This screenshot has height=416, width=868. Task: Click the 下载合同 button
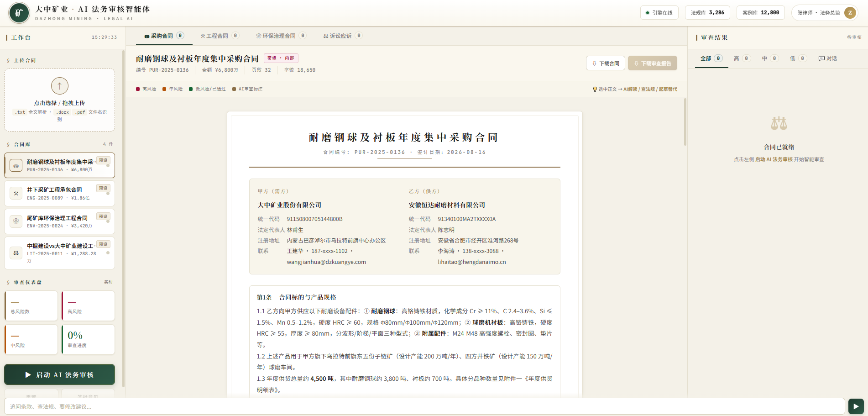[606, 63]
